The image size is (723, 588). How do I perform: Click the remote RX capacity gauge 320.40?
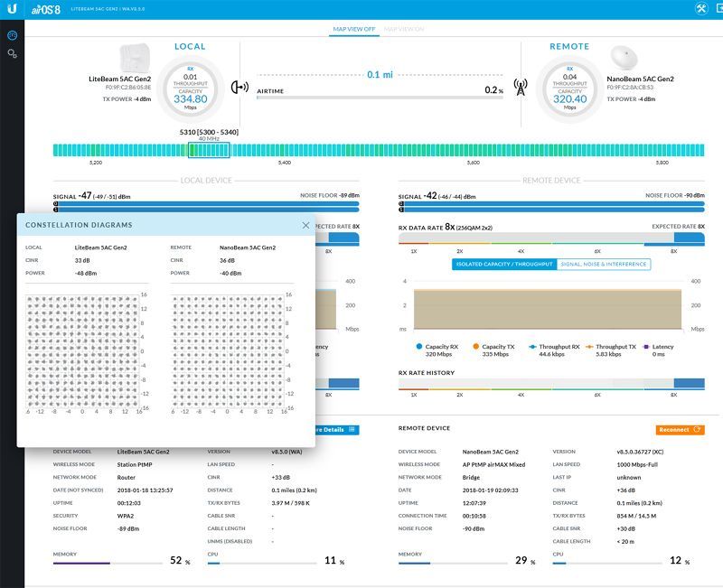(x=569, y=89)
